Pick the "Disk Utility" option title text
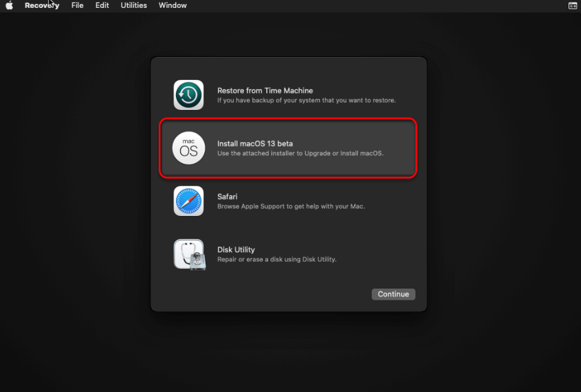The width and height of the screenshot is (581, 392). [236, 249]
